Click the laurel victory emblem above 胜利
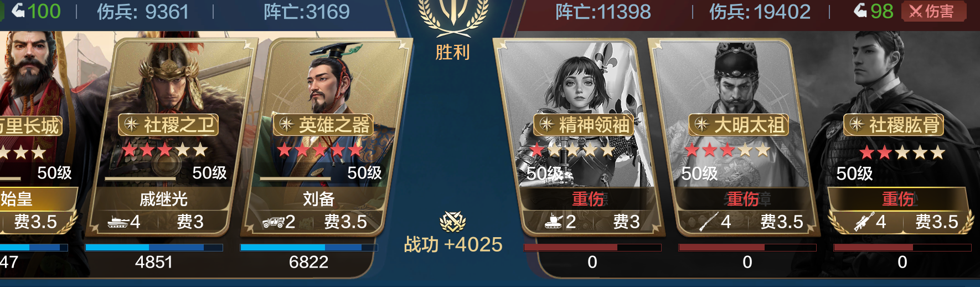The height and width of the screenshot is (287, 980). [x=453, y=17]
